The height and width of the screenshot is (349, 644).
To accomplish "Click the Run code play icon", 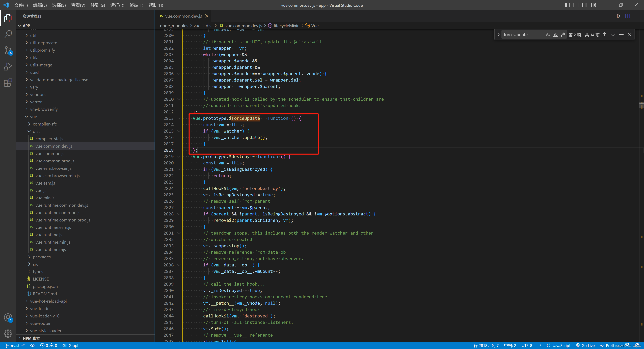I will click(x=619, y=16).
